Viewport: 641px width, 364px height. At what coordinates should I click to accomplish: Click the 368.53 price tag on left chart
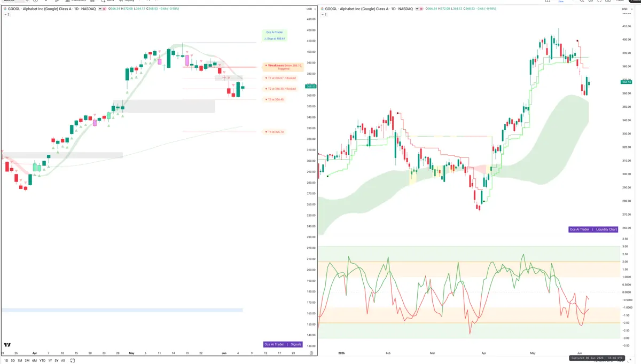[x=310, y=86]
